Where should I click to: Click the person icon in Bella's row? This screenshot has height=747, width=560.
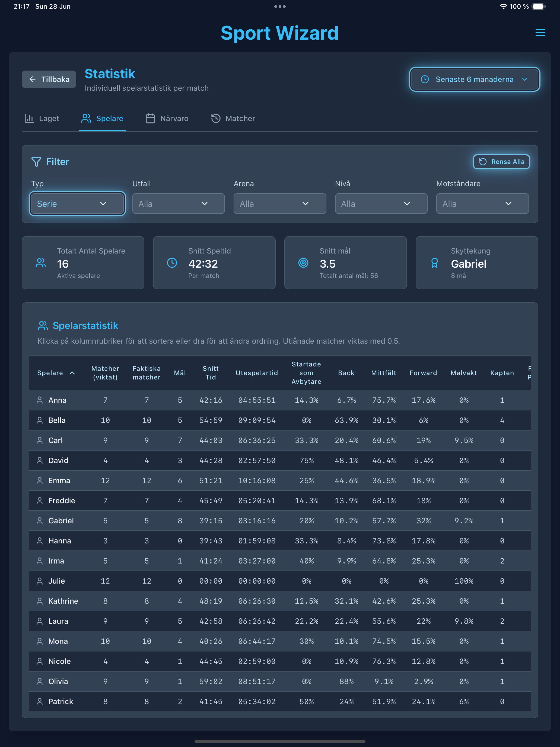click(40, 420)
